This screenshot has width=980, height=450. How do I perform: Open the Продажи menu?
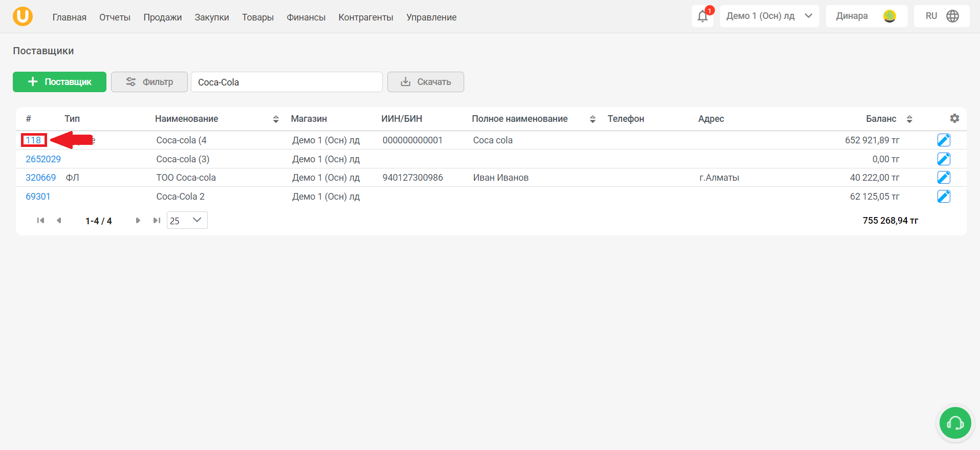point(163,17)
